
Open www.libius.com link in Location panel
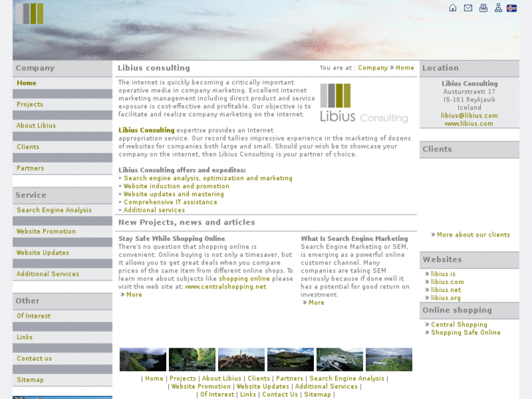469,124
